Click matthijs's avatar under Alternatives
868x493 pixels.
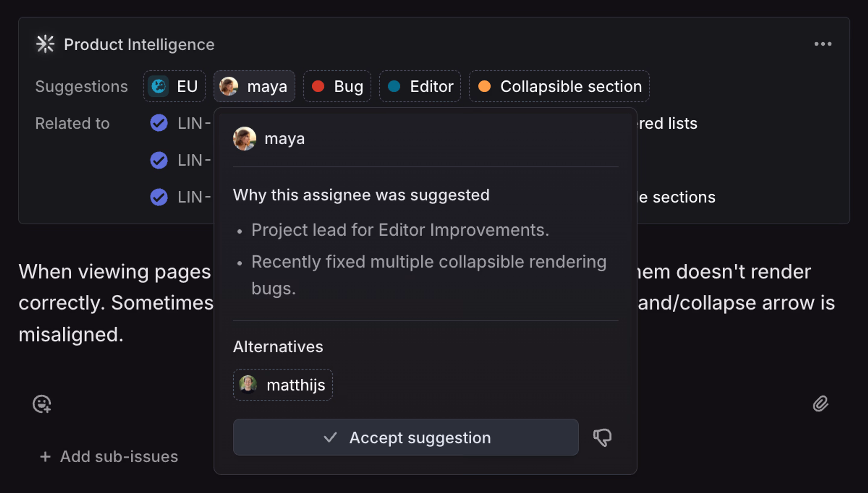pos(248,385)
